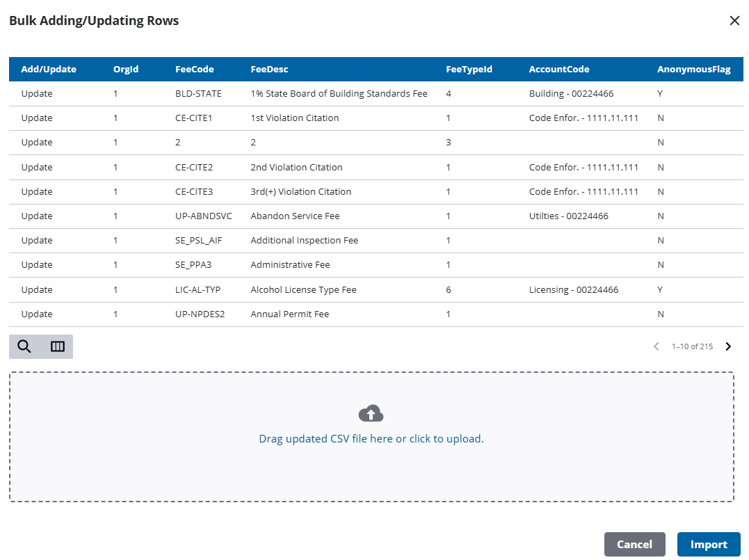Click the Add/Update column header

[x=49, y=70]
